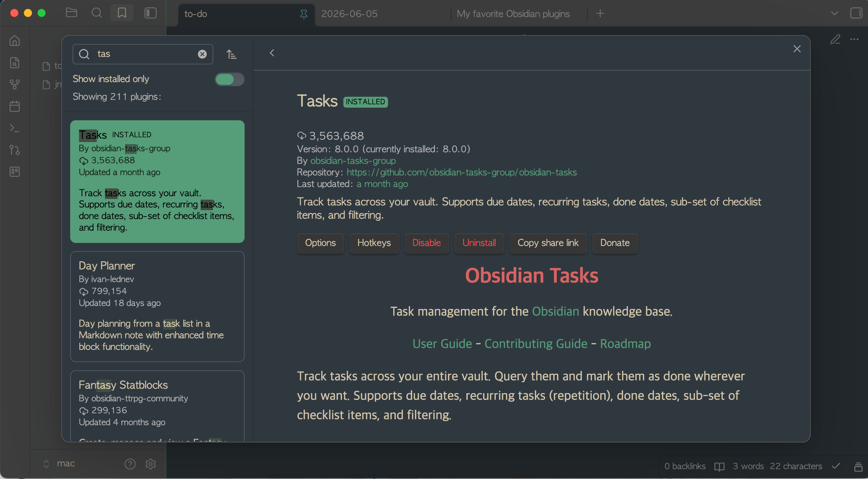The height and width of the screenshot is (479, 868).
Task: Open the Roadmap link
Action: point(625,344)
